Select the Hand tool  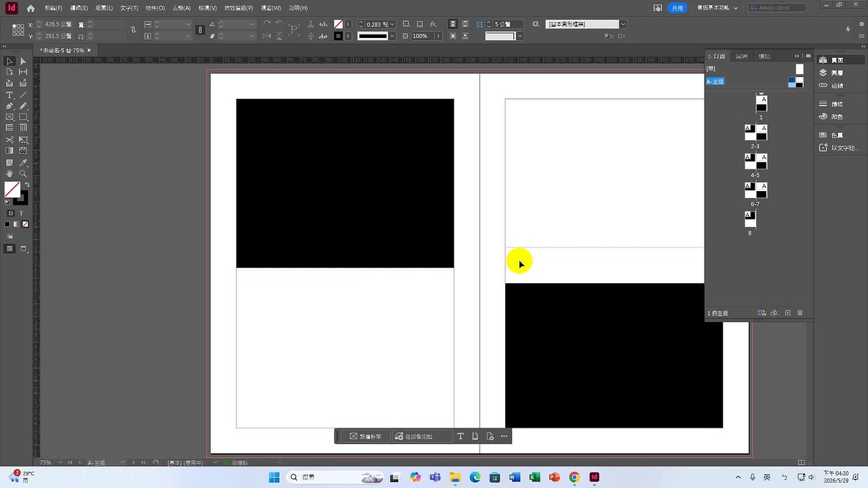click(x=9, y=174)
